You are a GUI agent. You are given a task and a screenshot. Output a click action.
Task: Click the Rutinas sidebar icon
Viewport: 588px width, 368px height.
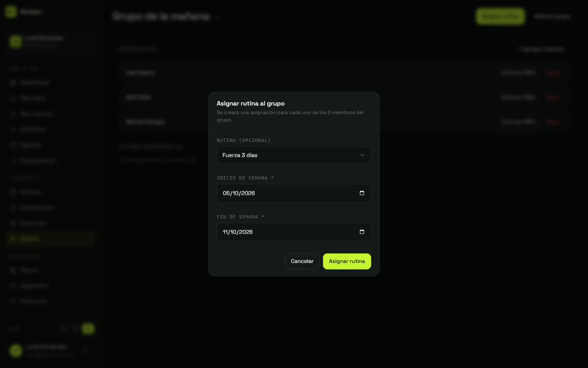coord(13,192)
